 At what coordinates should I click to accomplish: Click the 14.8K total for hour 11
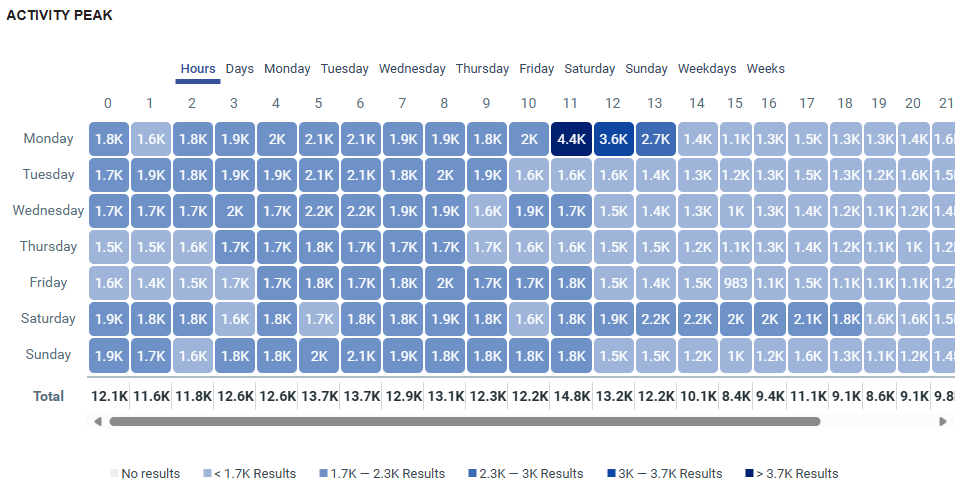[x=571, y=396]
